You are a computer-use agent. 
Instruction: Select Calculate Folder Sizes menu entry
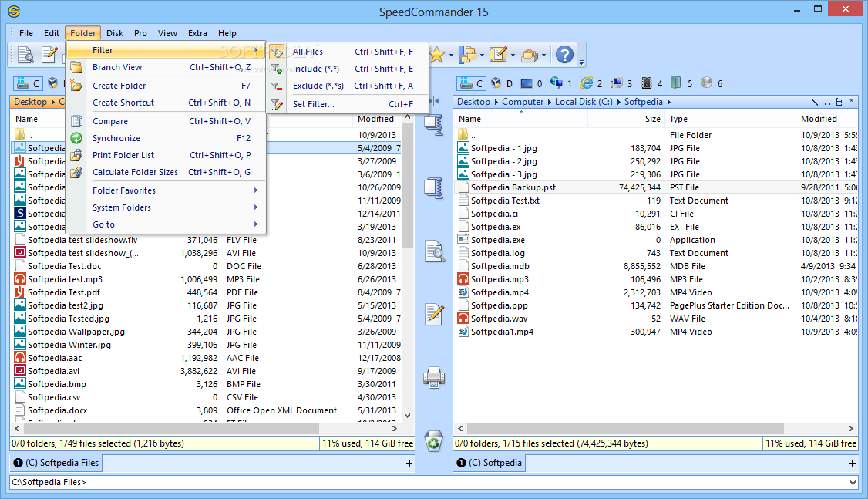pyautogui.click(x=166, y=172)
